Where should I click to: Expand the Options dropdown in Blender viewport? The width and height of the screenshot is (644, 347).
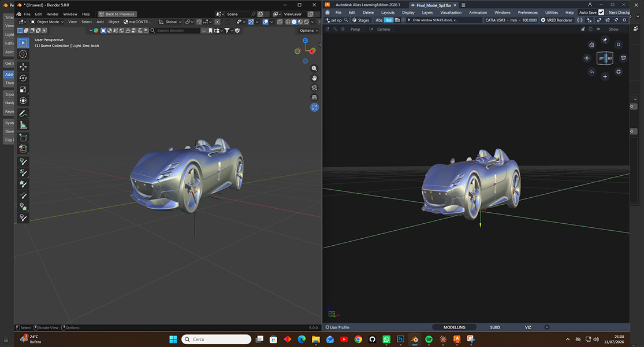(x=309, y=31)
